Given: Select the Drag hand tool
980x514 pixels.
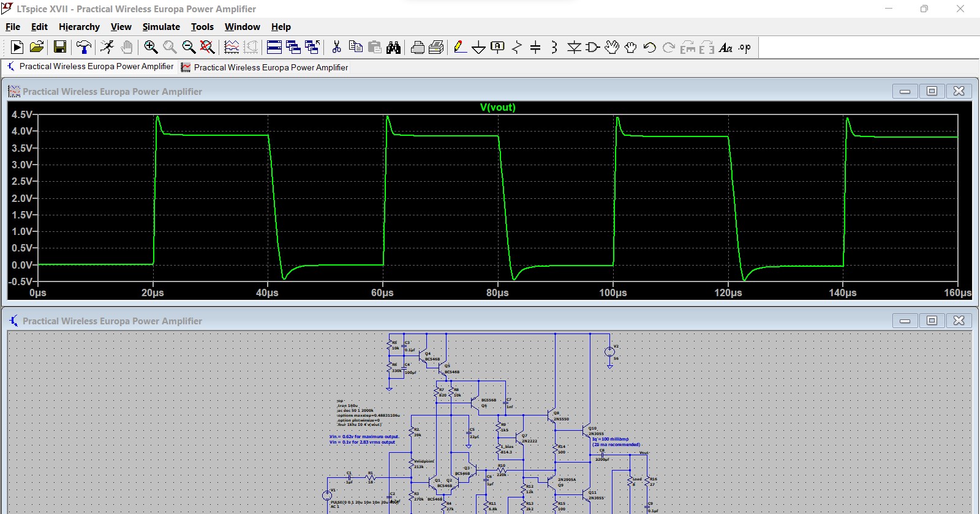Looking at the screenshot, I should coord(631,47).
